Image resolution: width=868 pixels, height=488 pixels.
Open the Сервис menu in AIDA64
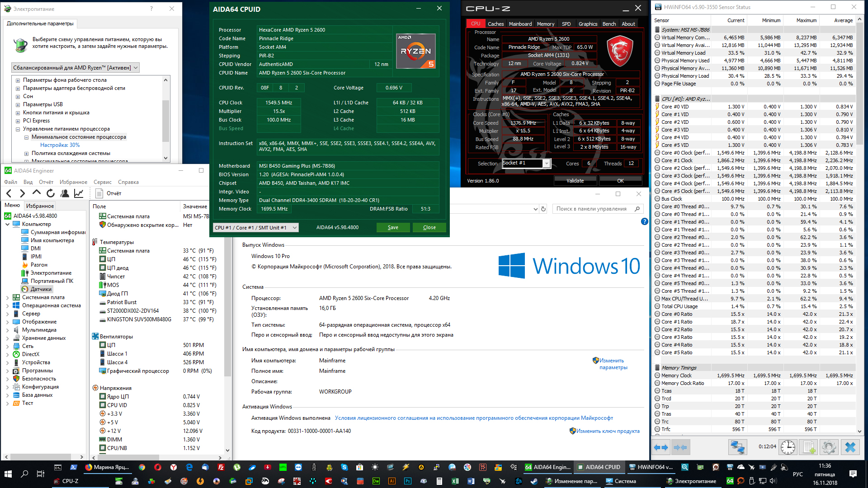click(x=102, y=182)
